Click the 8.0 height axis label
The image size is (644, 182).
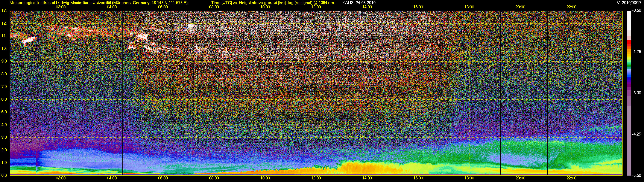pyautogui.click(x=4, y=74)
